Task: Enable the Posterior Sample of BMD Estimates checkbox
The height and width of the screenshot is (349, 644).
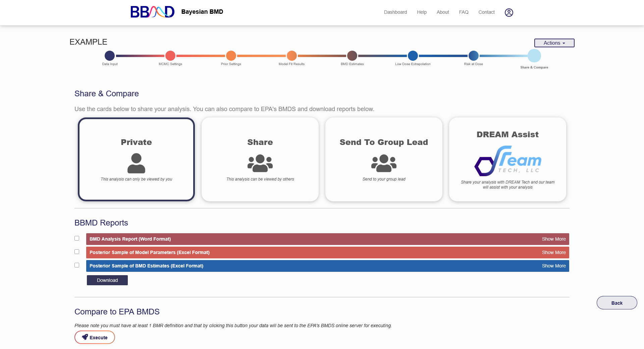Action: pyautogui.click(x=77, y=265)
